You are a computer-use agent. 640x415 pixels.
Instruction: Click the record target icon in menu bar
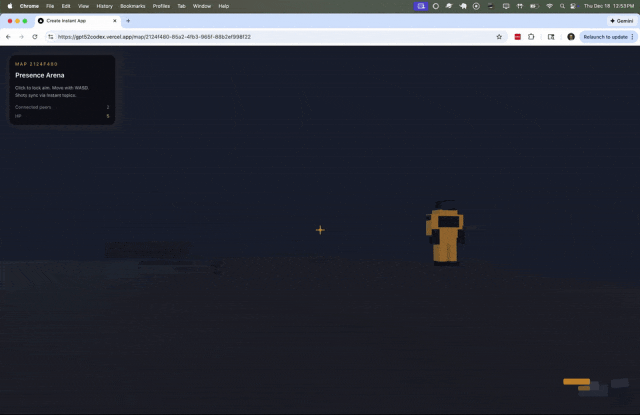pyautogui.click(x=476, y=6)
